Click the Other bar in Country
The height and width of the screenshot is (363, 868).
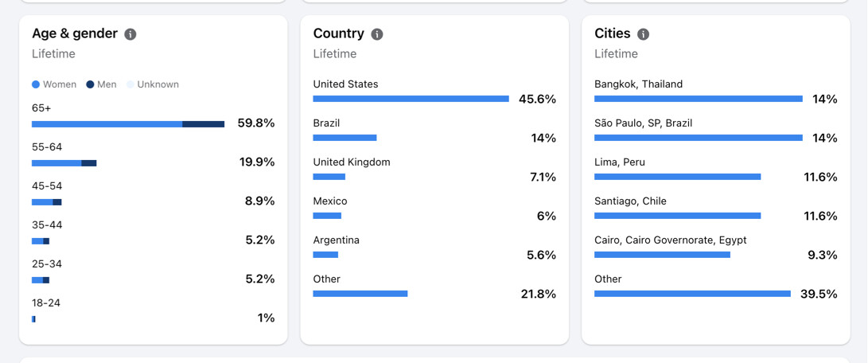[360, 294]
